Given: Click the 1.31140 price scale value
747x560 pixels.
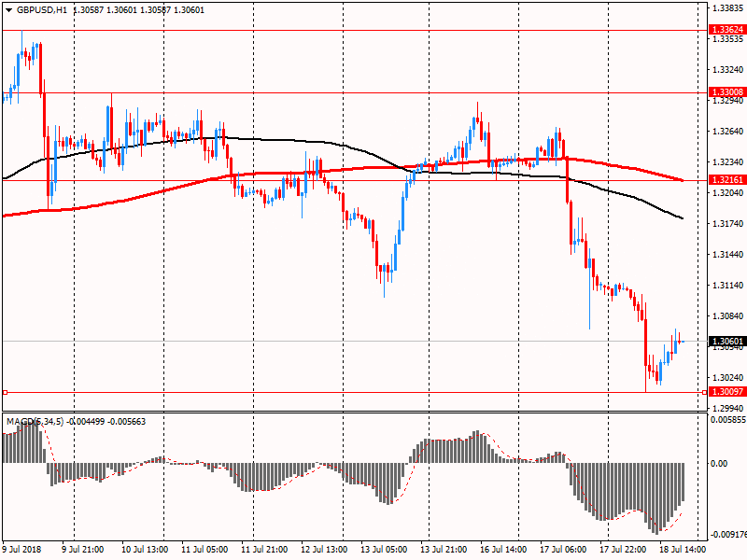Looking at the screenshot, I should [x=728, y=286].
